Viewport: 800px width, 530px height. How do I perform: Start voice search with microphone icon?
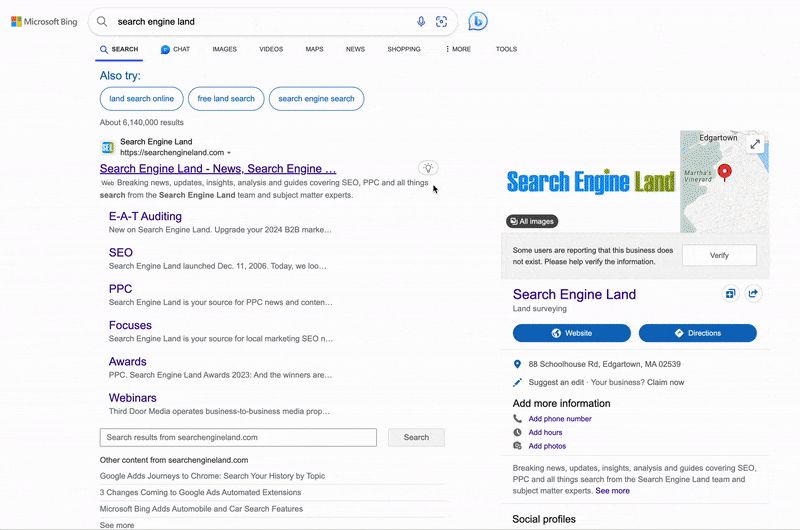click(421, 21)
